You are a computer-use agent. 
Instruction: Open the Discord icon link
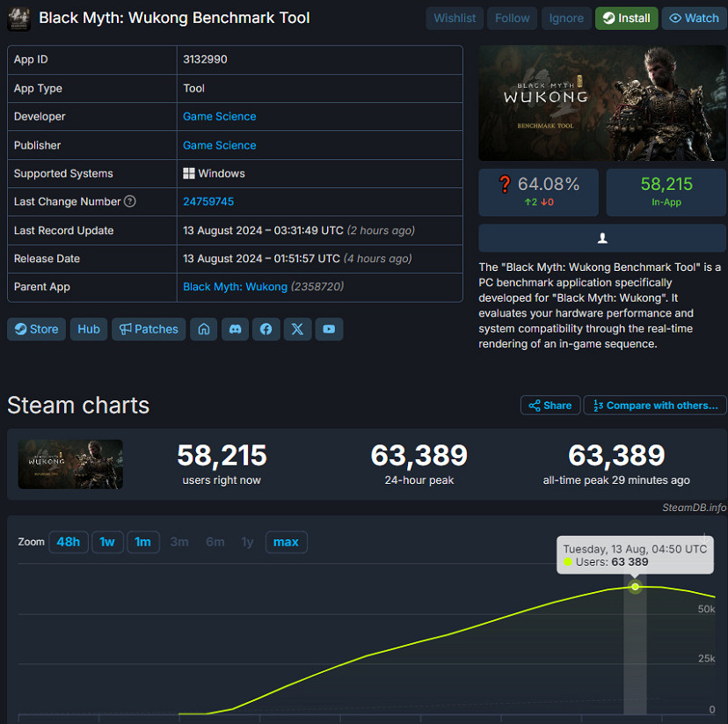pos(235,329)
